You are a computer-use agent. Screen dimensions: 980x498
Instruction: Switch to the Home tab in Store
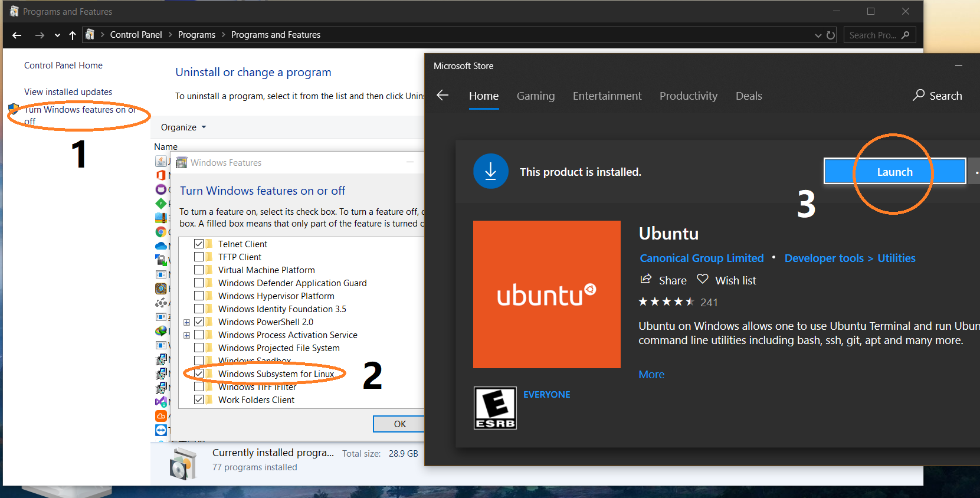pyautogui.click(x=484, y=96)
